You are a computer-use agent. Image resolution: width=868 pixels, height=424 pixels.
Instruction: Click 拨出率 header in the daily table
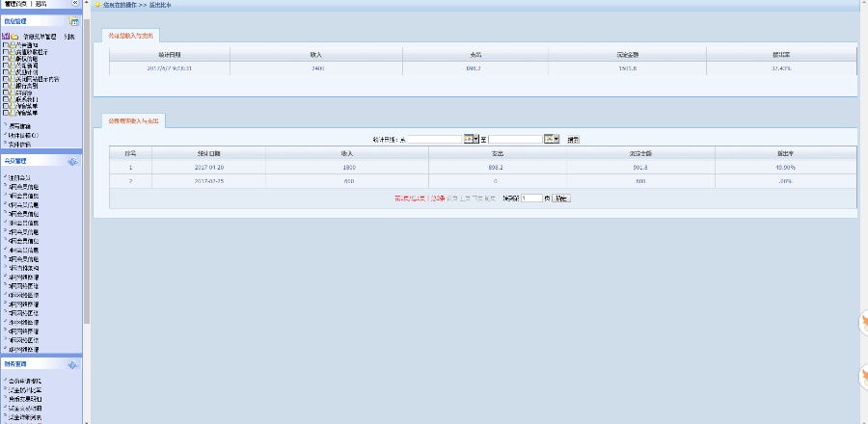786,153
